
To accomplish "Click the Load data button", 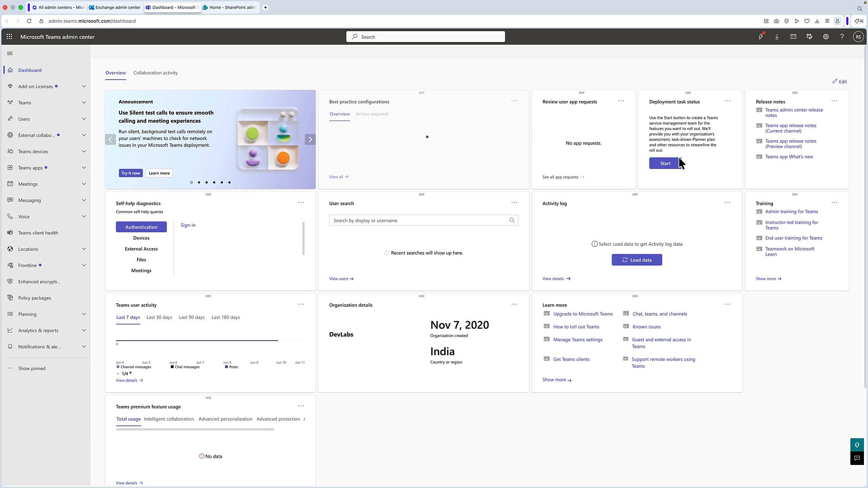I will 637,260.
